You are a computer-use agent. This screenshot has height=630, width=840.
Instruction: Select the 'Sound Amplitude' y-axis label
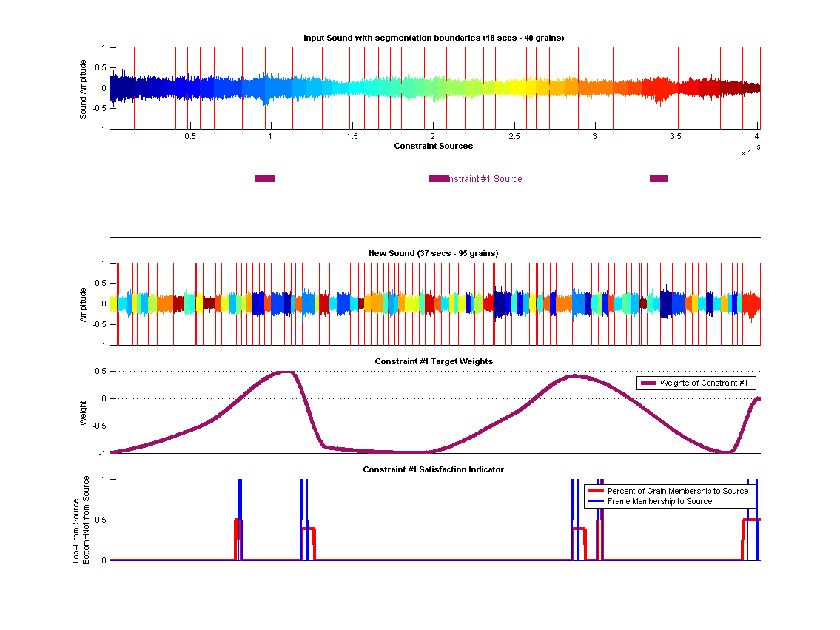coord(84,89)
